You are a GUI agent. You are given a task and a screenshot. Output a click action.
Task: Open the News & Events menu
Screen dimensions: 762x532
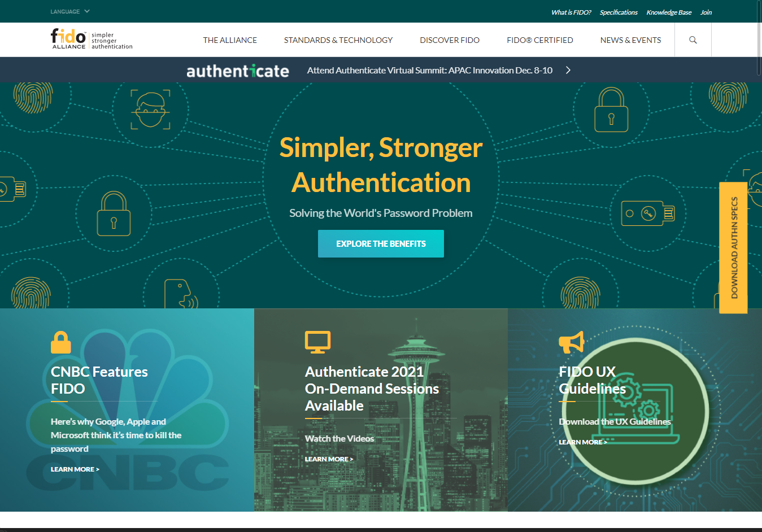tap(631, 40)
